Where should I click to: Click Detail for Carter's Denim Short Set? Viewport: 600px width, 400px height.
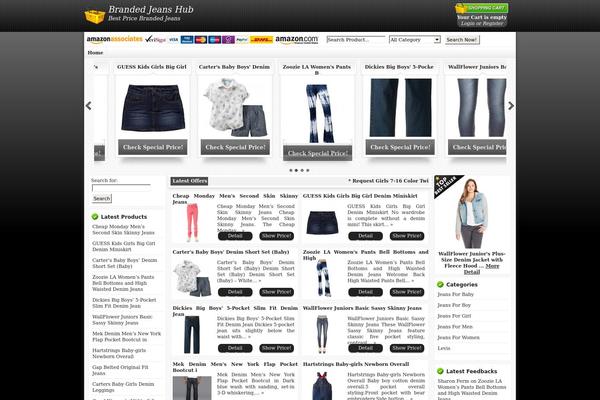point(235,292)
